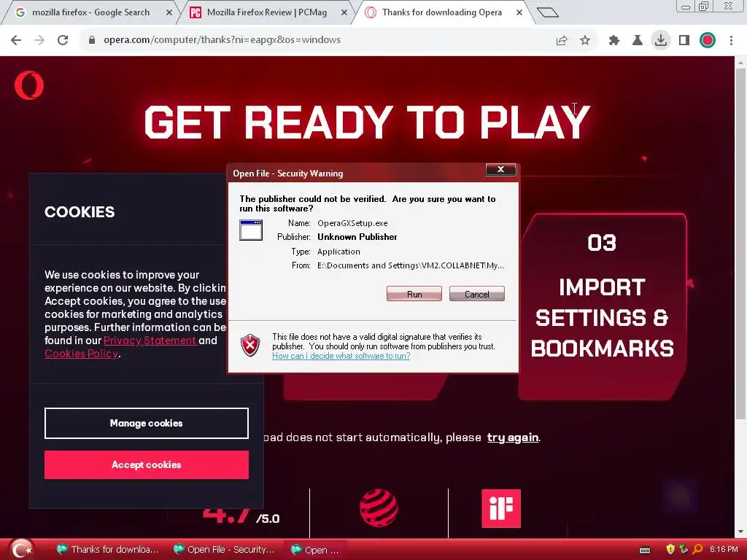Open the Extensions puzzle menu
The height and width of the screenshot is (560, 747).
tap(614, 41)
